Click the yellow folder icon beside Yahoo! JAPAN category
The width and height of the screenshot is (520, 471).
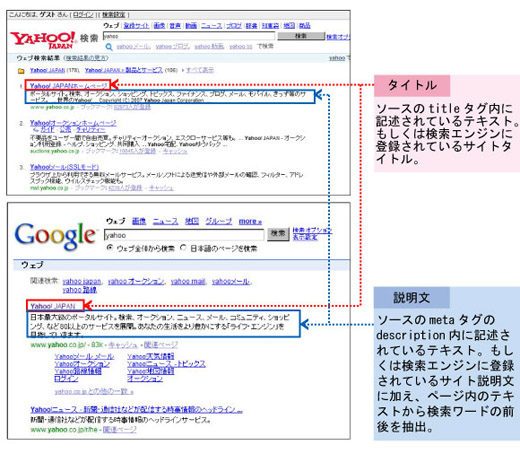[21, 71]
